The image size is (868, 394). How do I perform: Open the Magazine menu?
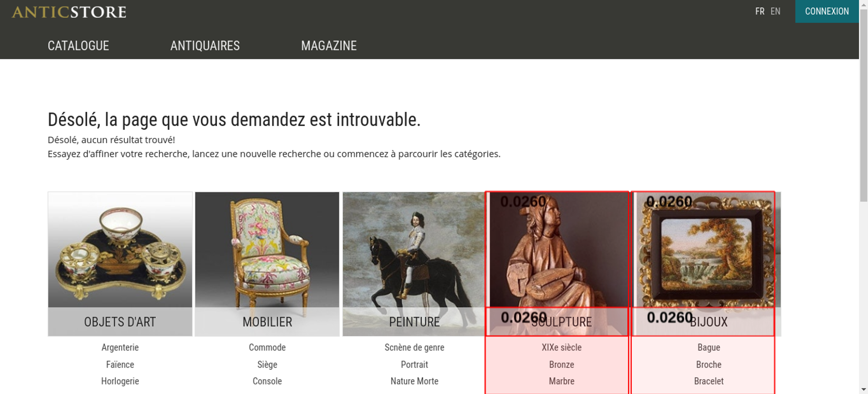tap(329, 46)
